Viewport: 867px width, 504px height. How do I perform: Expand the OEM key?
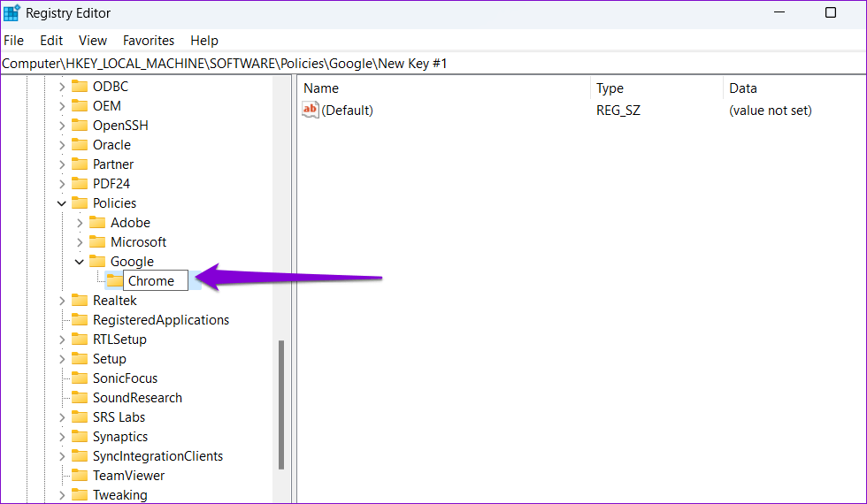62,106
